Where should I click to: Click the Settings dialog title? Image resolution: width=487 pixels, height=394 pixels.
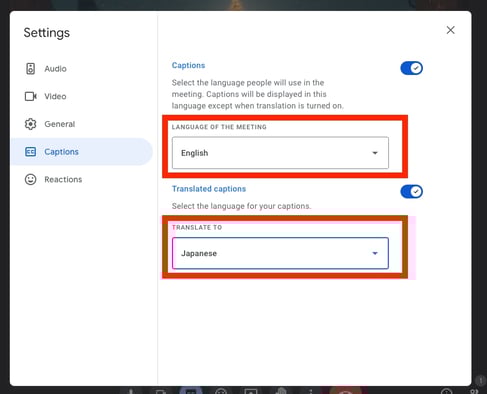47,33
